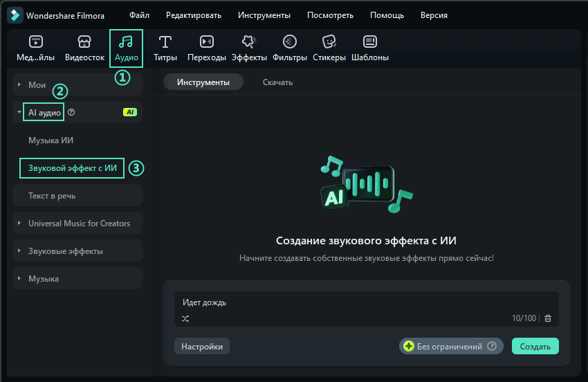Click the Создать button
This screenshot has height=382, width=588.
(x=535, y=346)
